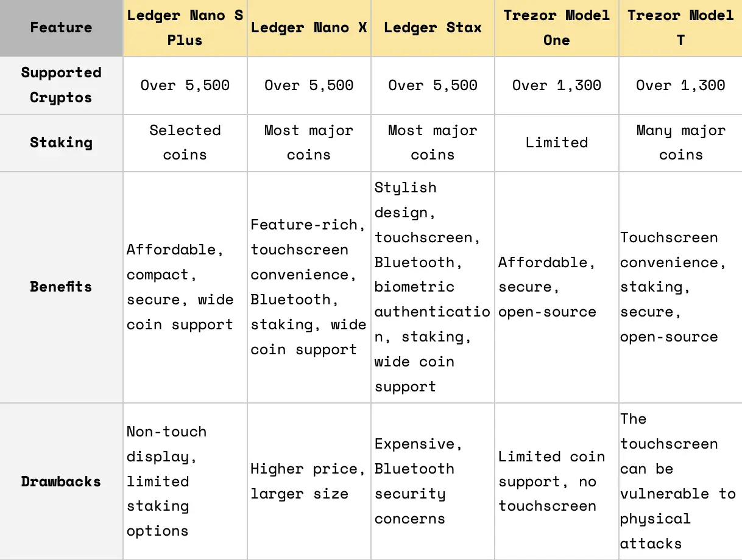Click "Over 5,500" under Ledger Nano S Plus

[x=185, y=85]
